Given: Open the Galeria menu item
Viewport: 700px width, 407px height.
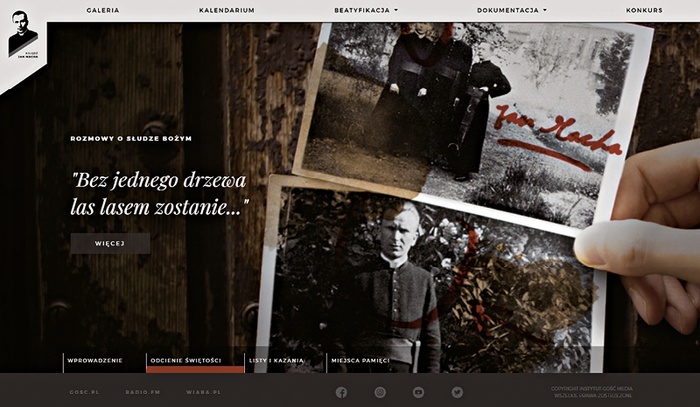Looking at the screenshot, I should 103,10.
